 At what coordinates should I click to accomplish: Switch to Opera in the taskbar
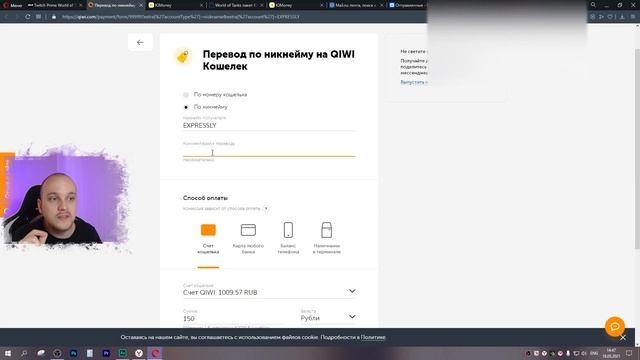click(x=155, y=353)
